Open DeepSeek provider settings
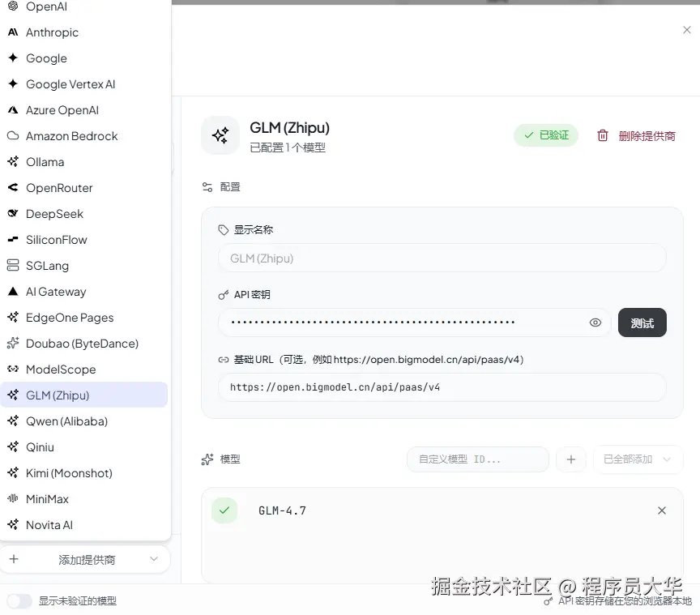The width and height of the screenshot is (700, 615). click(x=84, y=213)
